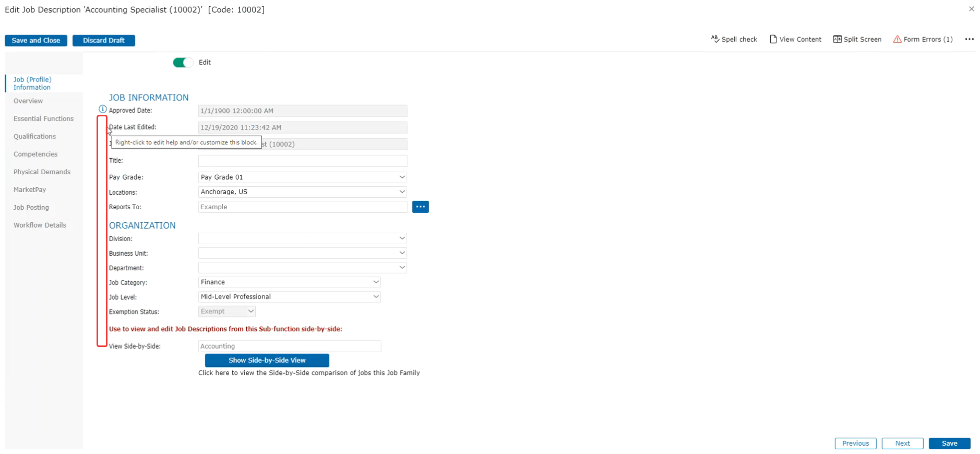The image size is (980, 454).
Task: Toggle the Edit mode switch
Action: (x=183, y=63)
